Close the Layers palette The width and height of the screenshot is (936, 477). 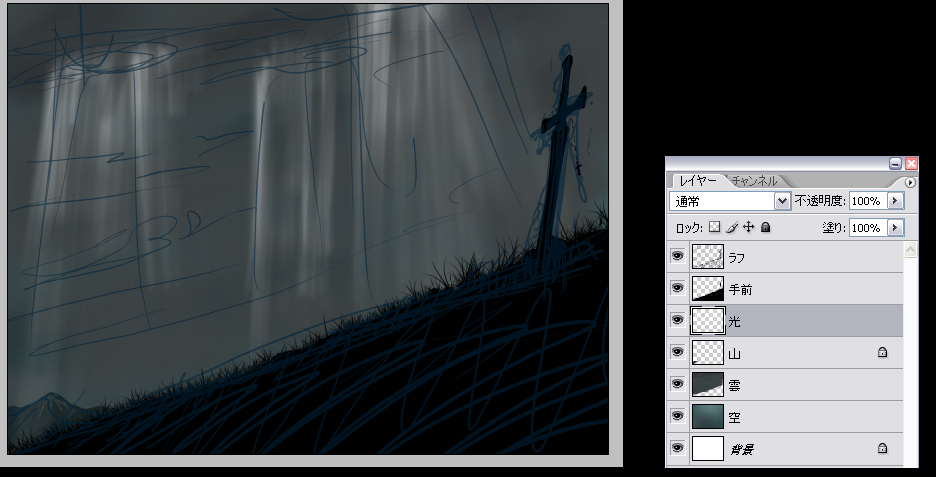pos(911,163)
